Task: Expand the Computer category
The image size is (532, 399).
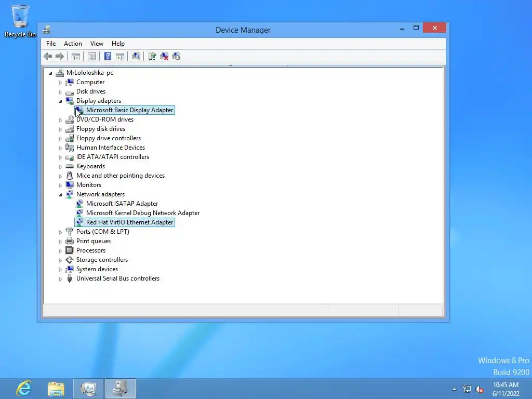Action: point(60,83)
